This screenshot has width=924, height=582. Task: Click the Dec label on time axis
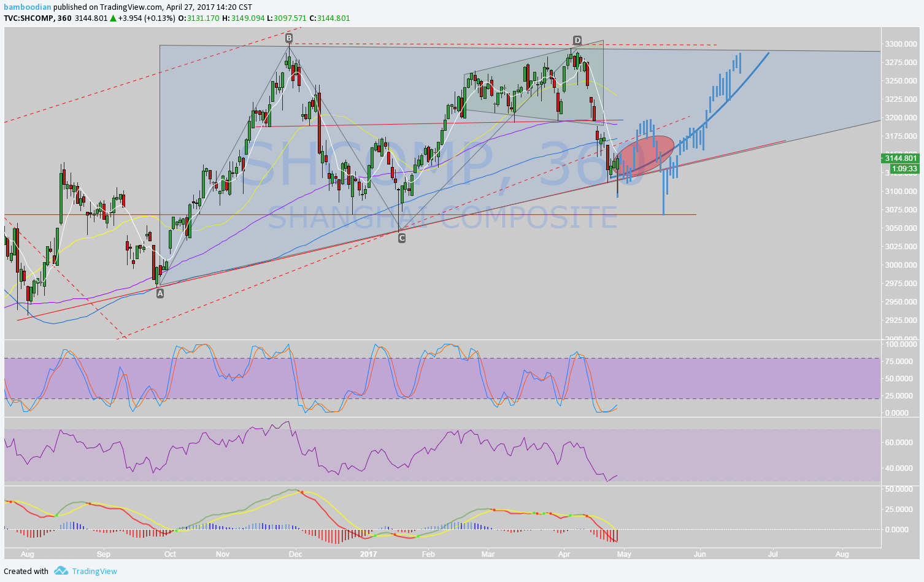tap(295, 554)
